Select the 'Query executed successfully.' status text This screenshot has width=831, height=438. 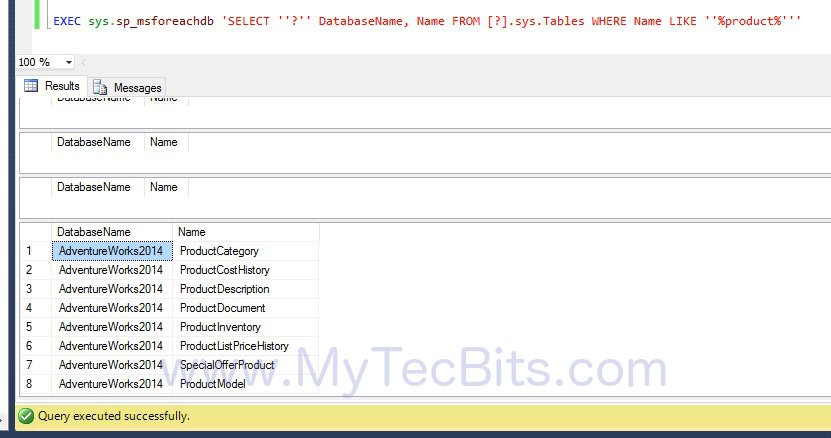(x=113, y=416)
